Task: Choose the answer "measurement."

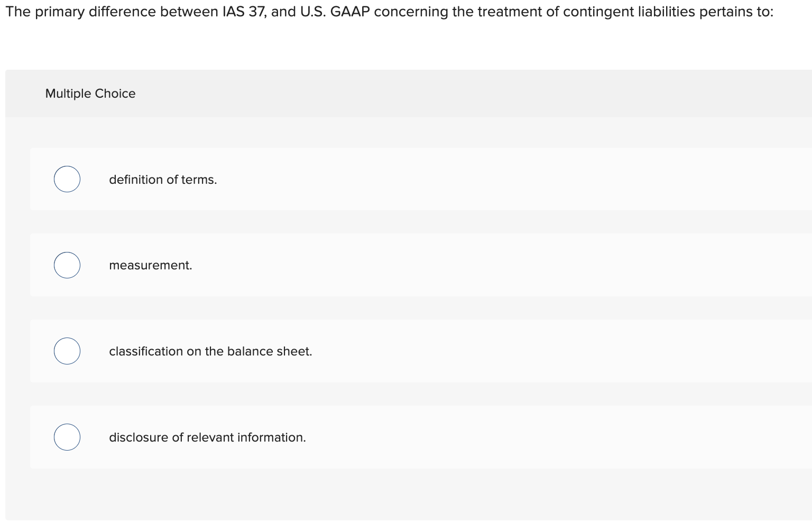Action: [150, 265]
